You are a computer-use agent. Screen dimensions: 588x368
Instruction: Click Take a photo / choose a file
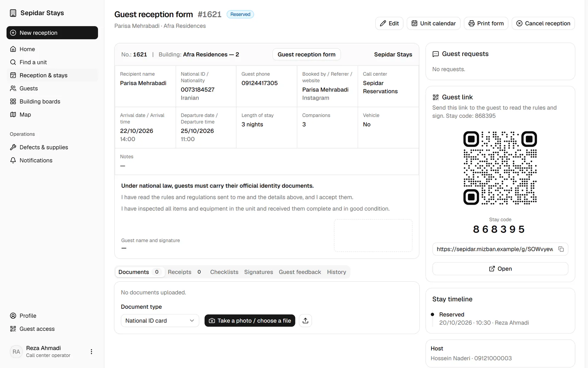point(250,321)
